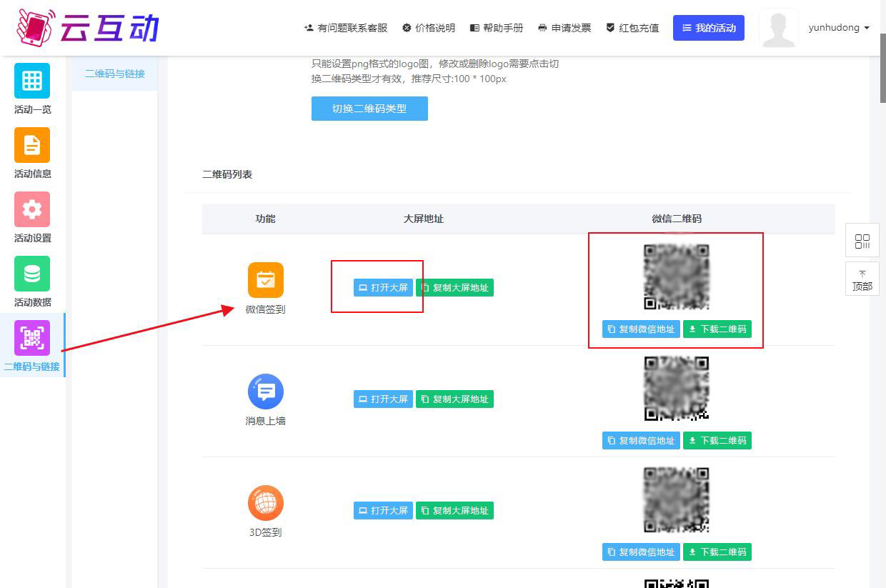
Task: Open 价格说明 in header
Action: 429,28
